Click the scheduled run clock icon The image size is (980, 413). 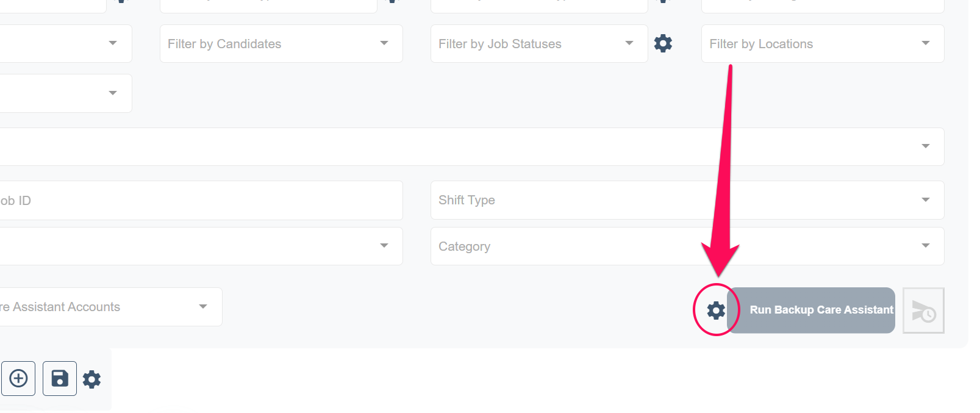tap(923, 311)
